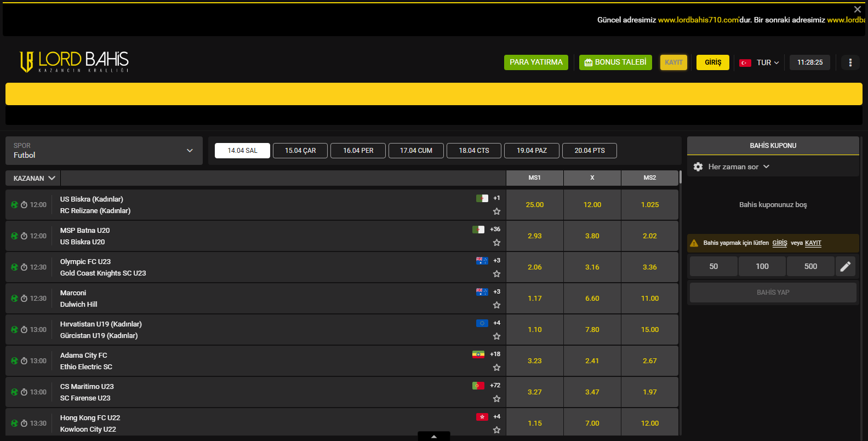Image resolution: width=868 pixels, height=441 pixels.
Task: Click the coupon settings gear icon
Action: (698, 167)
